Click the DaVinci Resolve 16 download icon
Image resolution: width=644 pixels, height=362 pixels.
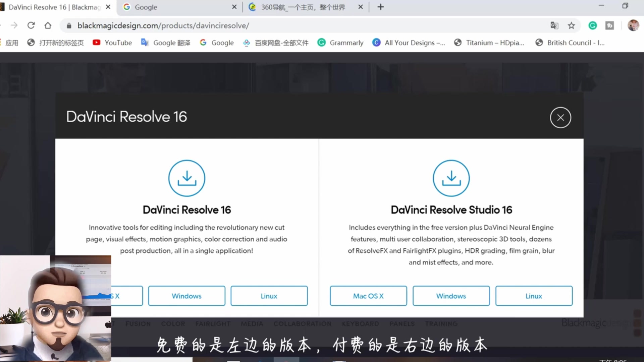click(x=186, y=178)
